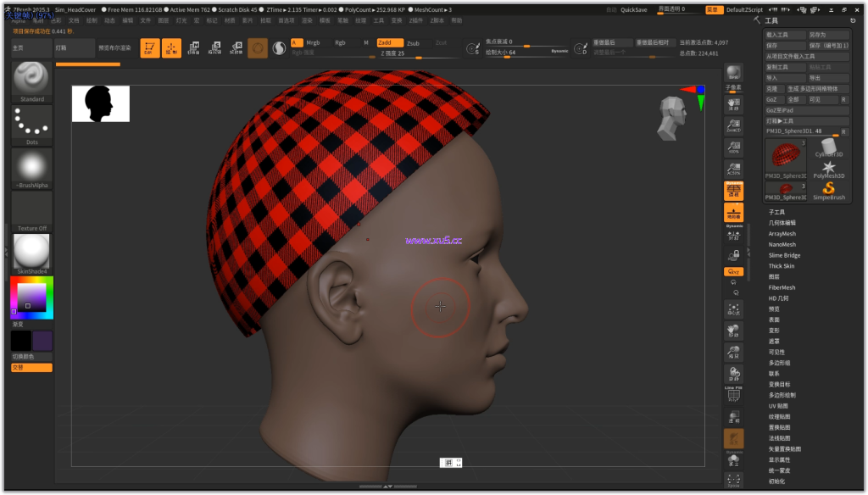
Task: Click the black head silhouette alpha thumbnail
Action: 100,102
